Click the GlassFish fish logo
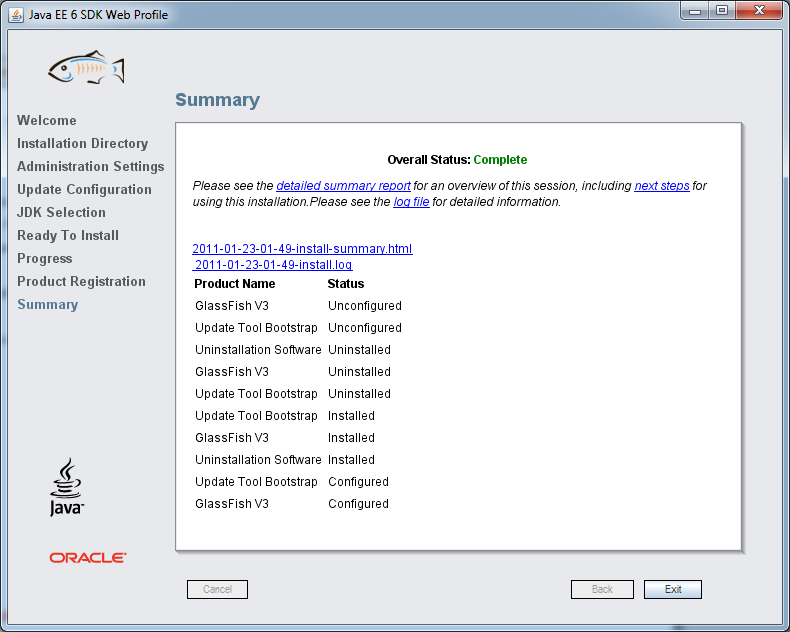This screenshot has width=790, height=632. tap(86, 67)
